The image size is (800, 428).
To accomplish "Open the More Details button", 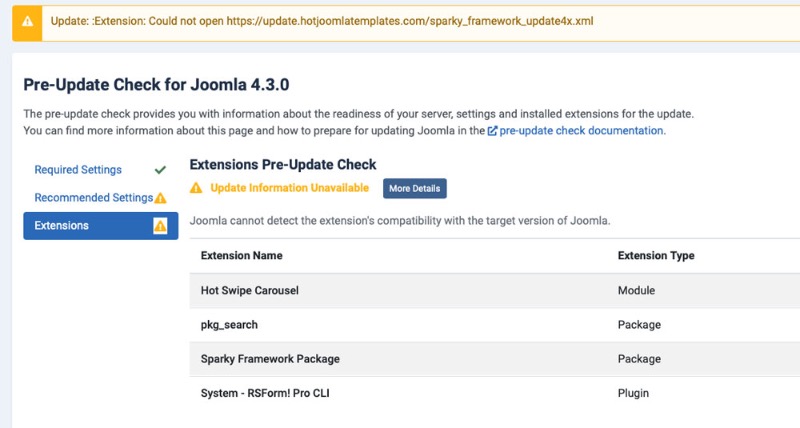I will (x=415, y=188).
